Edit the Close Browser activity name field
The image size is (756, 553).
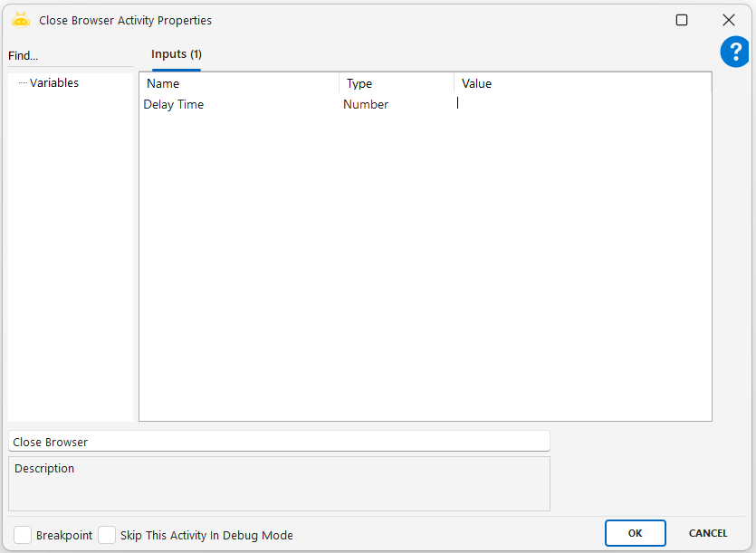279,442
